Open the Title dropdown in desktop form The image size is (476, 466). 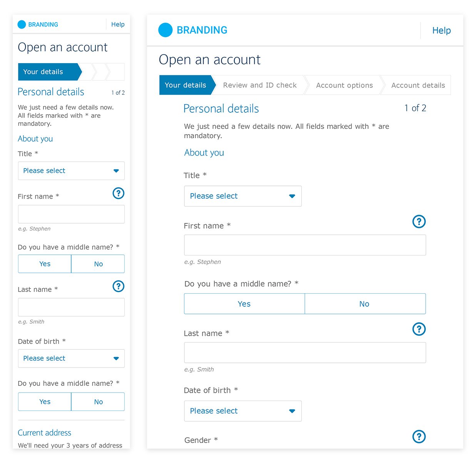click(x=243, y=196)
